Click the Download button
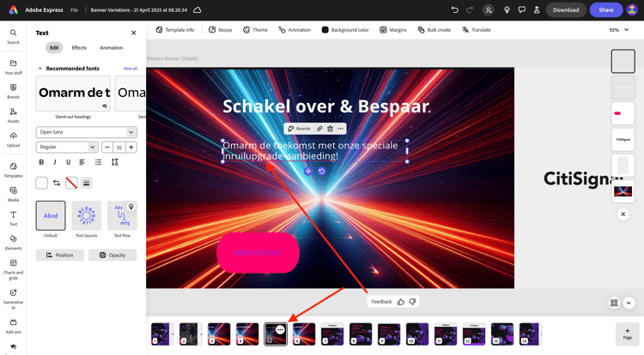Screen dimensions: 644x355 (566, 9)
